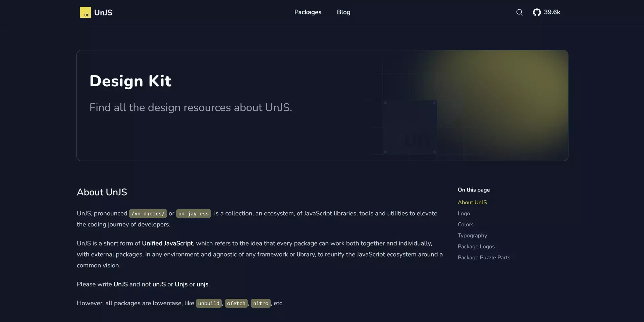Image resolution: width=644 pixels, height=322 pixels.
Task: Navigate to the Blog page
Action: (343, 12)
